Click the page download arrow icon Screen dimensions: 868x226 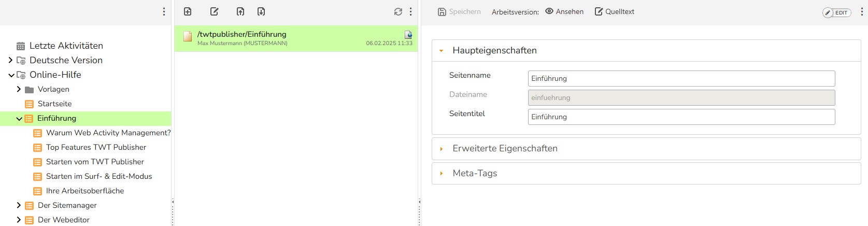click(261, 11)
